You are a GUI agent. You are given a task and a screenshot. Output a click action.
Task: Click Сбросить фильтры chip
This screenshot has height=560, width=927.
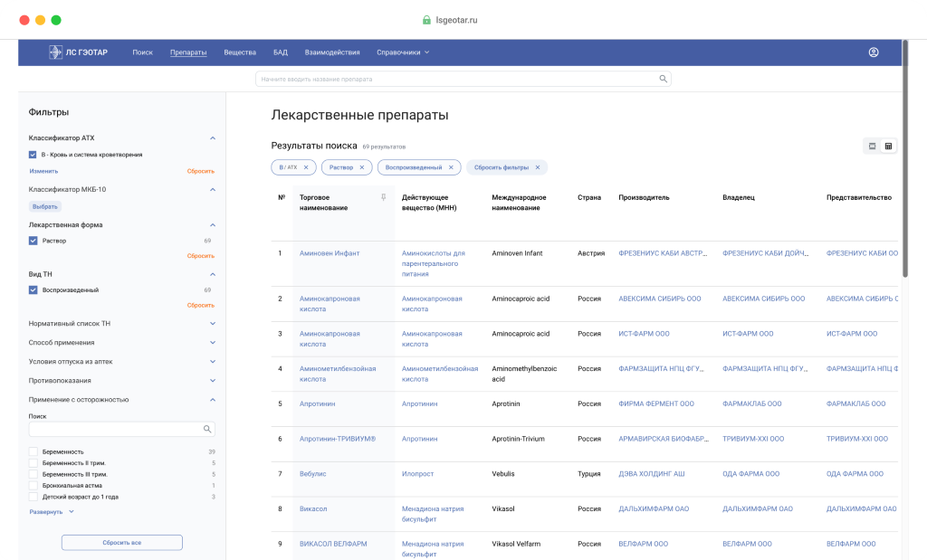pos(507,167)
